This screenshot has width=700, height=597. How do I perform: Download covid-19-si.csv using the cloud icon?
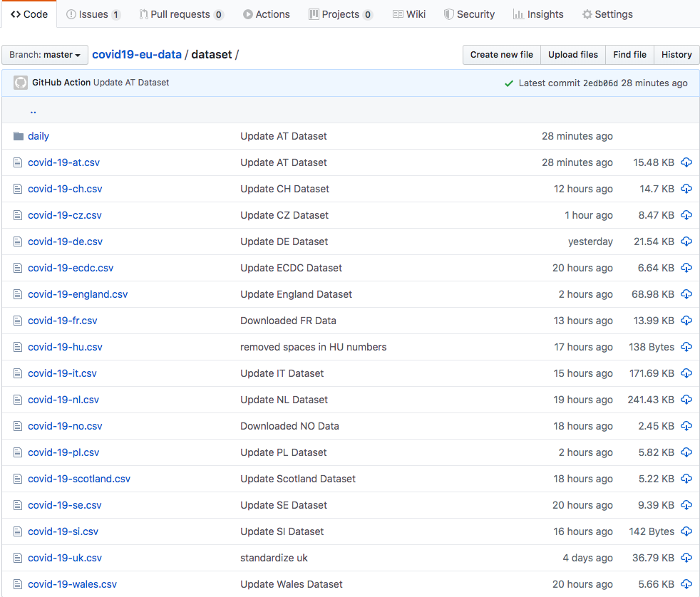pos(686,531)
